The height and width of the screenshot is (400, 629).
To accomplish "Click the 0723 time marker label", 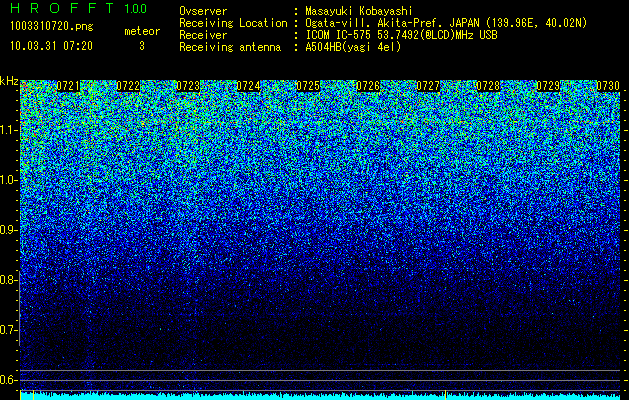I will click(188, 86).
